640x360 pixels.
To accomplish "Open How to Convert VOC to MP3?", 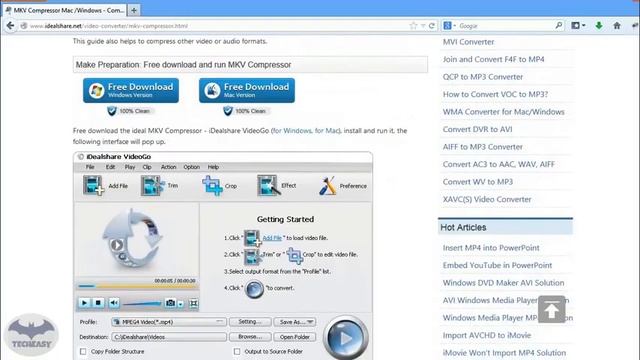I will pyautogui.click(x=496, y=94).
